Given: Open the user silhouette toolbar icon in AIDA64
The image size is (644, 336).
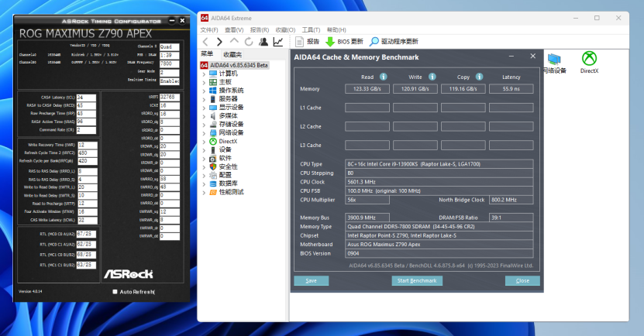Looking at the screenshot, I should click(x=263, y=42).
